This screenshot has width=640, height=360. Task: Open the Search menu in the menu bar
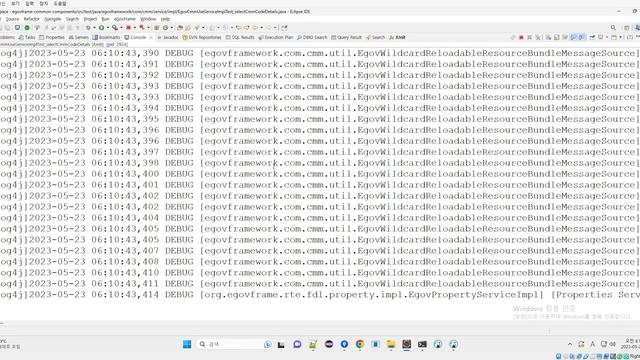pos(72,19)
